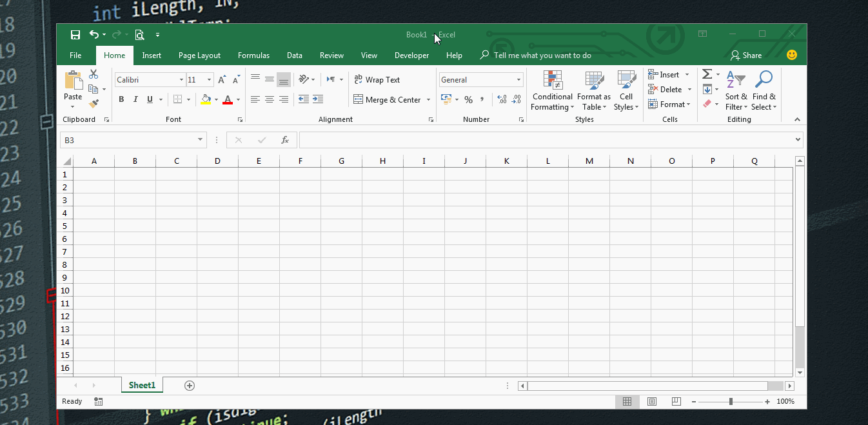Viewport: 868px width, 425px height.
Task: Open the Name Box dropdown arrow
Action: (201, 140)
